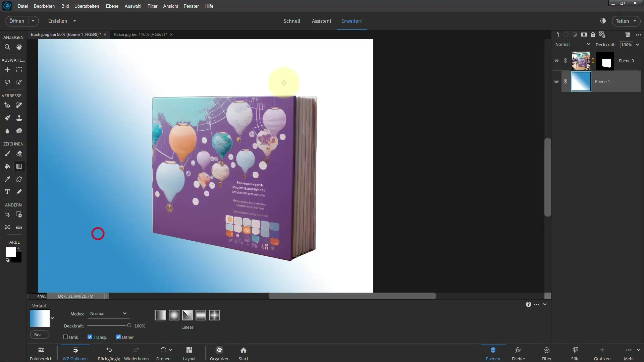Choose the Radial gradient type
The height and width of the screenshot is (362, 644).
[174, 315]
